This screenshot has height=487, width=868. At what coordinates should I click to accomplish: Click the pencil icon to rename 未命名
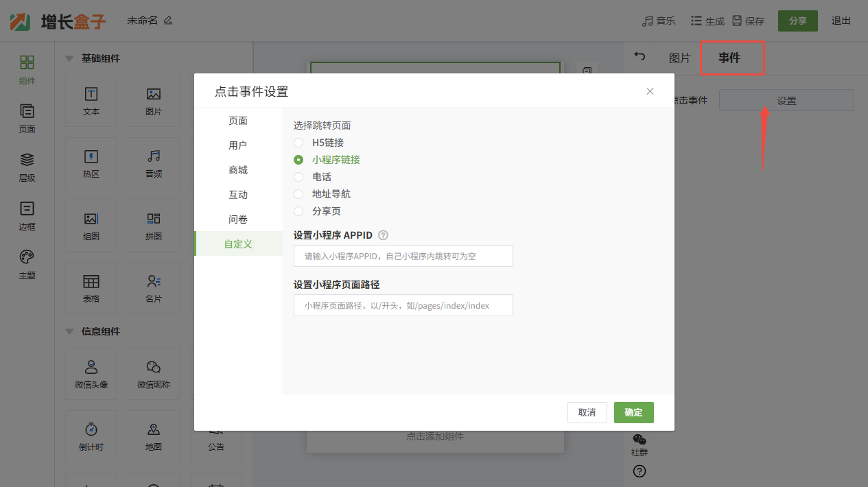tap(168, 21)
